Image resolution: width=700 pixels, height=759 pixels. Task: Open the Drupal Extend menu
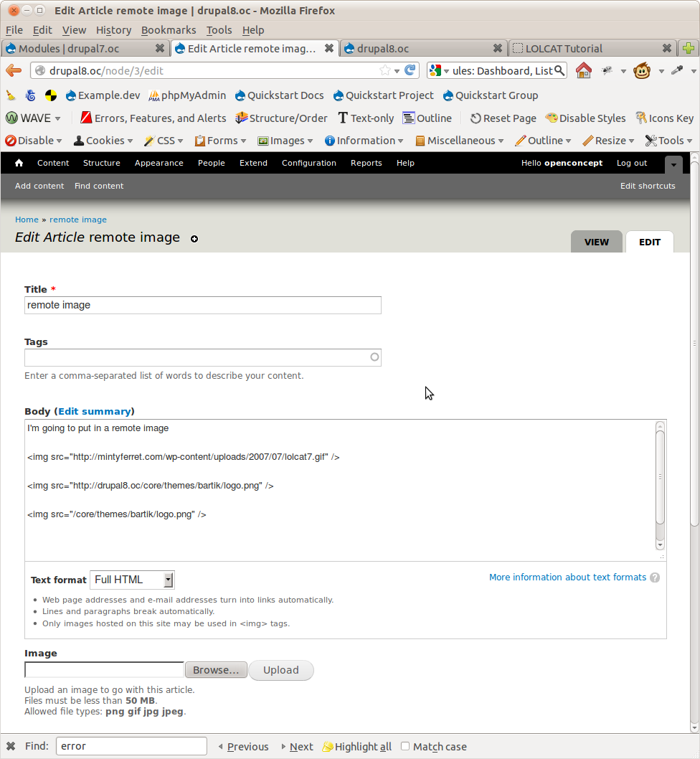pos(253,163)
